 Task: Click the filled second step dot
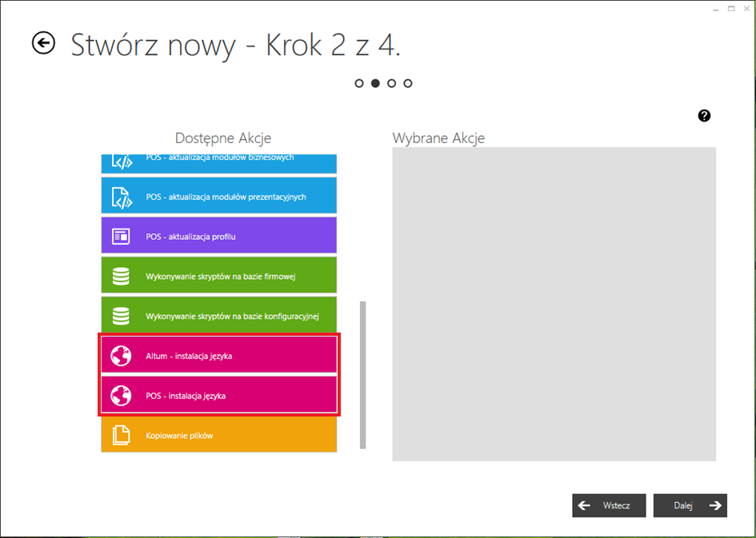(375, 83)
